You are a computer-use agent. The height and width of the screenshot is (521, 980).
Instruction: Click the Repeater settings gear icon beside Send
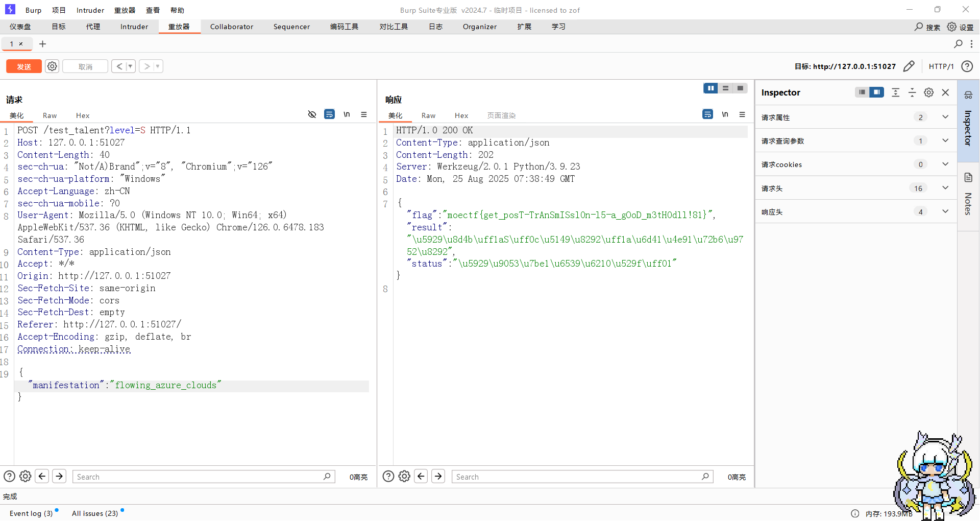(52, 66)
